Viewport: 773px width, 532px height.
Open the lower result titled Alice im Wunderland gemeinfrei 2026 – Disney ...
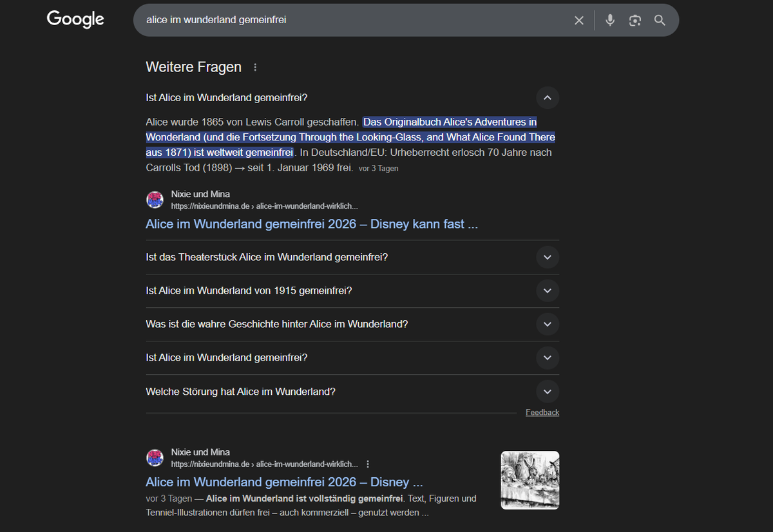(284, 482)
